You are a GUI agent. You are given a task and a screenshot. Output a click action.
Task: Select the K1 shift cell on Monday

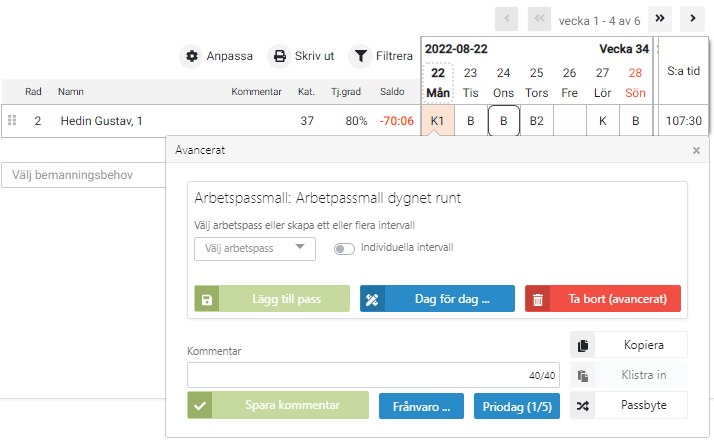point(438,121)
